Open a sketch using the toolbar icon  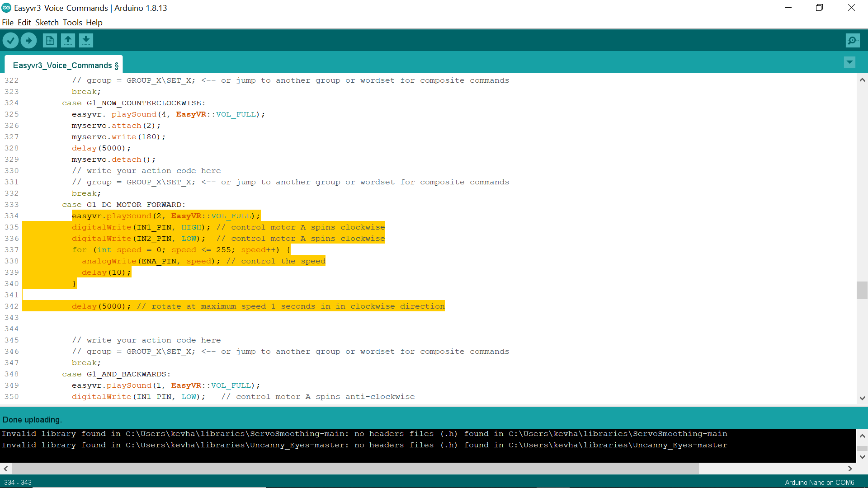(68, 40)
